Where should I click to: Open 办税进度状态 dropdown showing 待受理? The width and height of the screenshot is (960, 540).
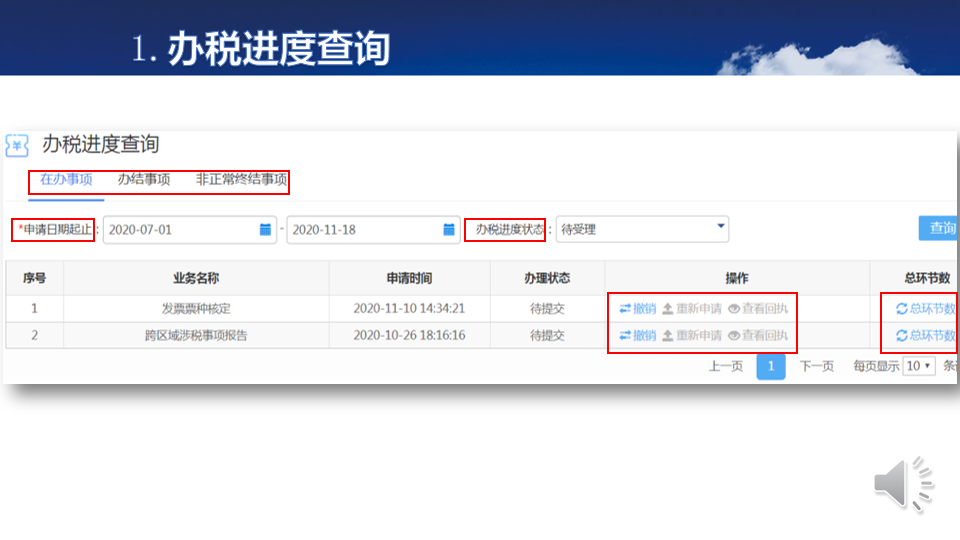pos(642,229)
